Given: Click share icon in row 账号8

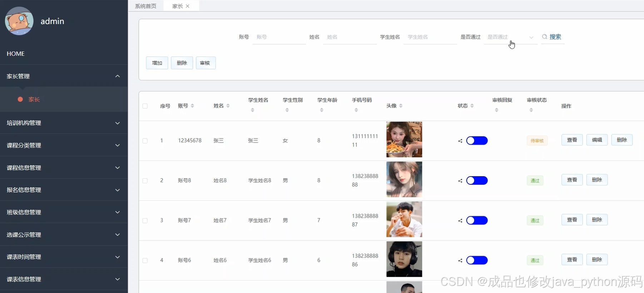Looking at the screenshot, I should pyautogui.click(x=460, y=181).
